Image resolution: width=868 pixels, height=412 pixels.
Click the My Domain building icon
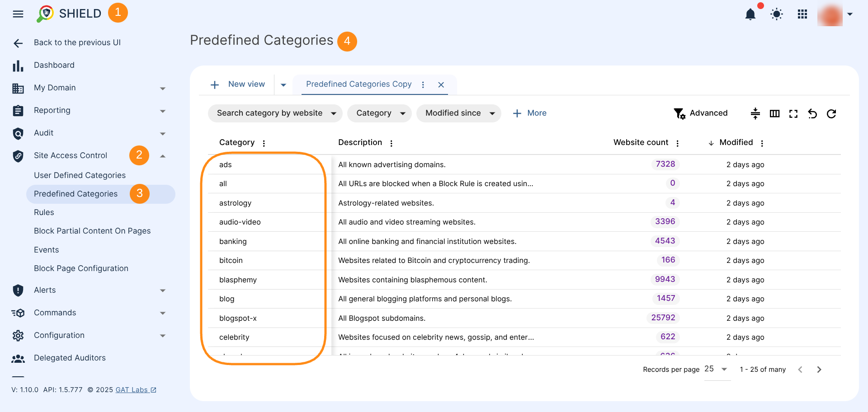18,88
